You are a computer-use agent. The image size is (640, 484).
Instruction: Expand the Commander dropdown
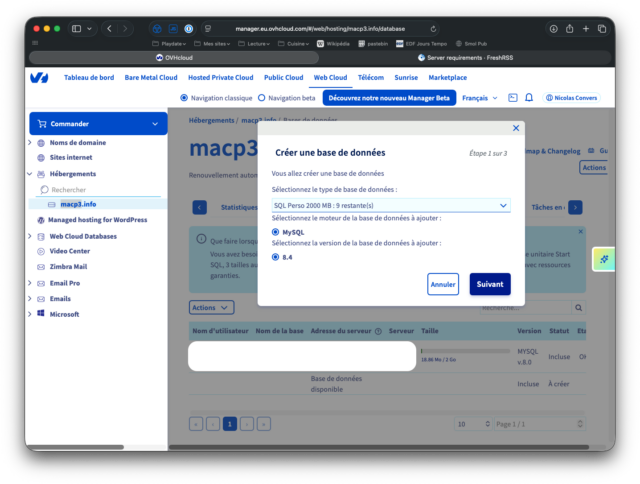click(x=98, y=124)
